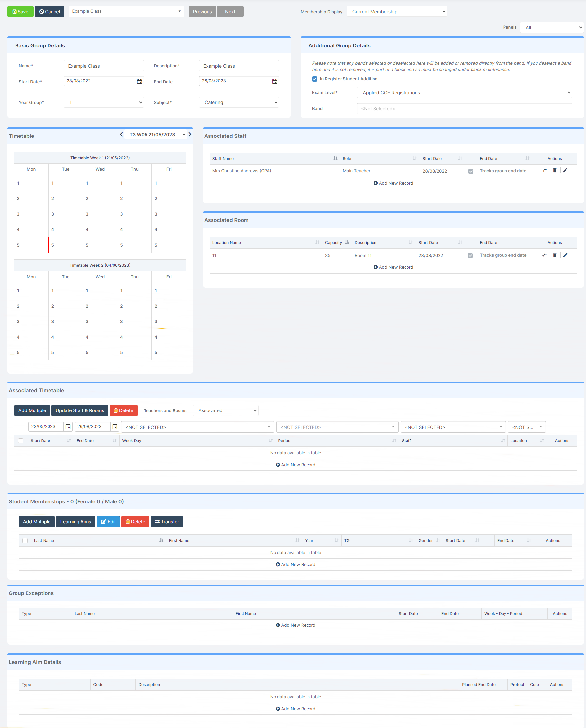586x728 pixels.
Task: Open the Start Date calendar picker
Action: [x=139, y=81]
